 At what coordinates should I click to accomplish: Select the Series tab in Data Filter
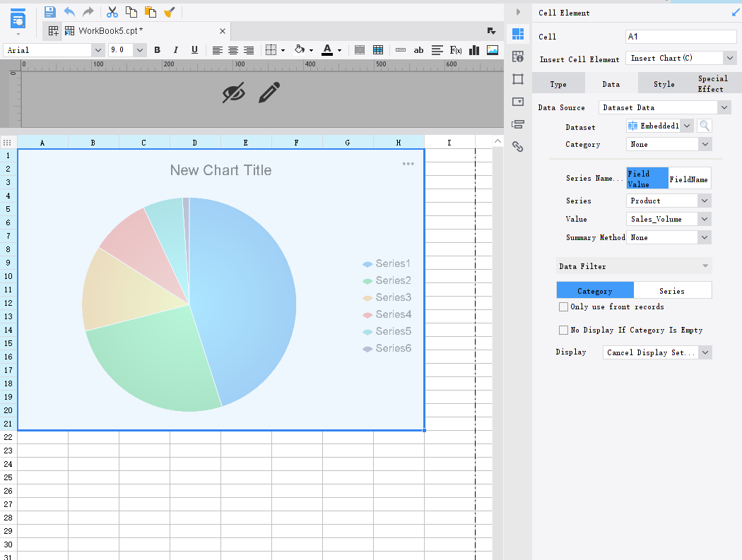click(x=673, y=290)
